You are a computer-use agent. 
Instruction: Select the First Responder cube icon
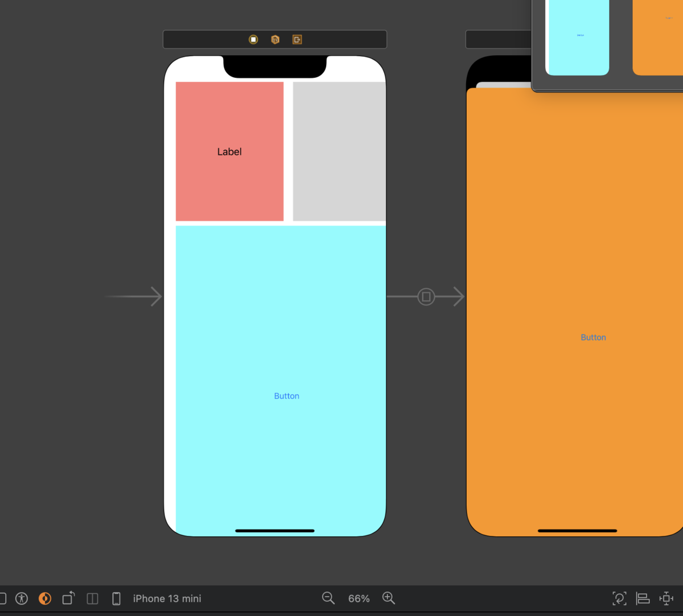click(275, 39)
